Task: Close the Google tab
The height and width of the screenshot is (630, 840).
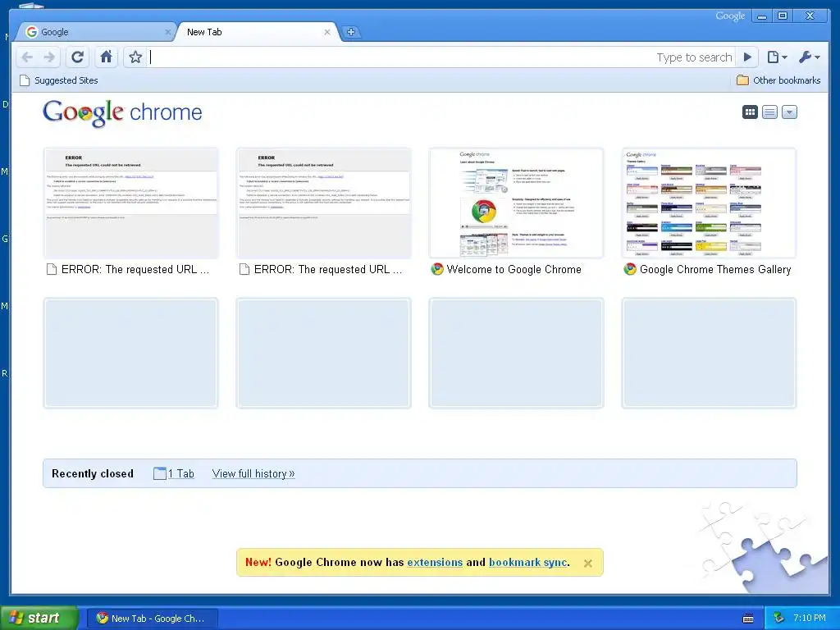Action: point(167,32)
